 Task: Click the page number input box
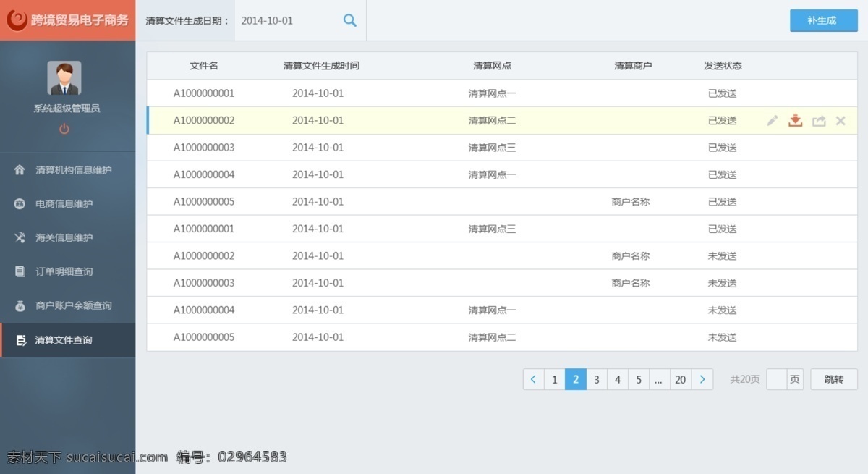(777, 379)
